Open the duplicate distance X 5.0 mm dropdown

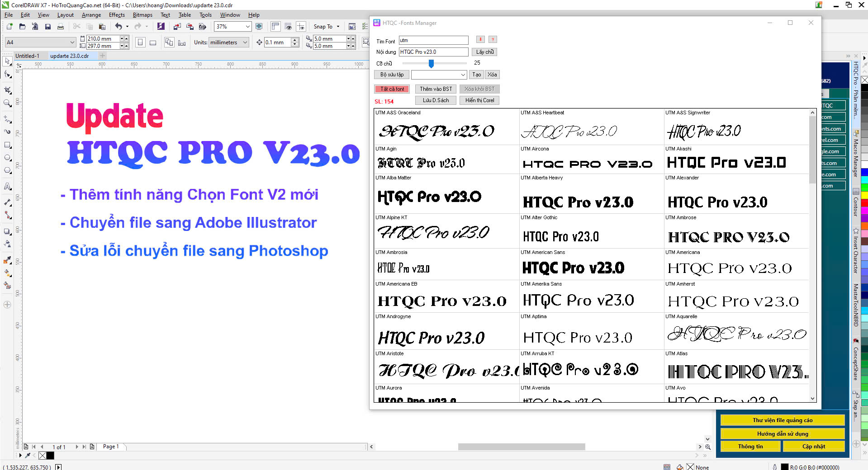click(x=348, y=39)
